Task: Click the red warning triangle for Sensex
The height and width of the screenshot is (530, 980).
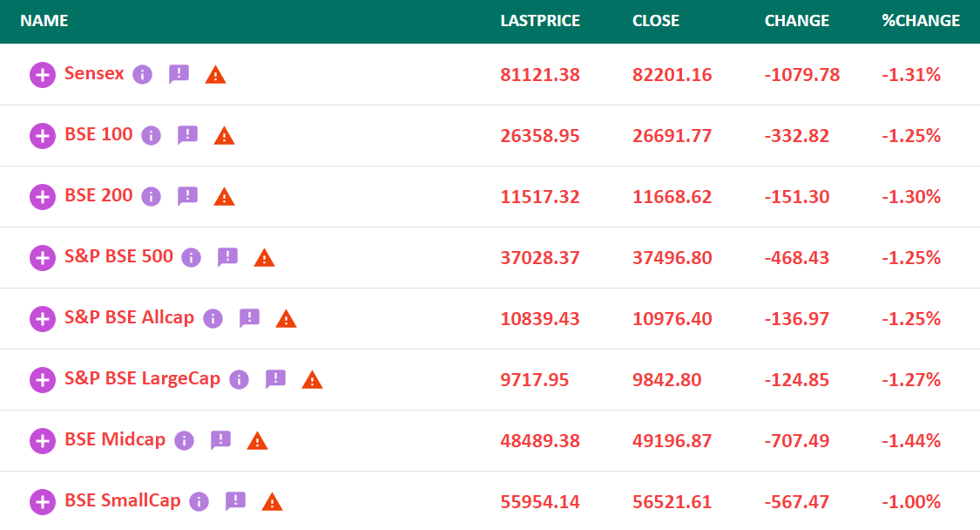Action: [x=216, y=75]
